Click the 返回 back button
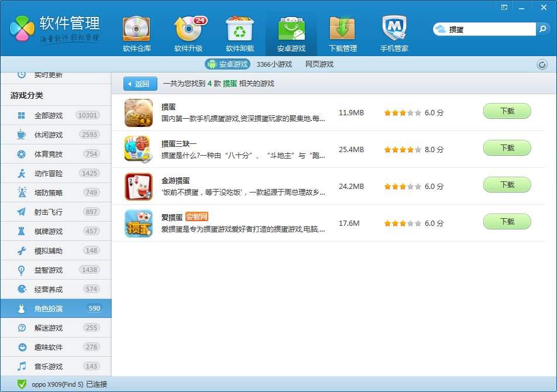 click(140, 84)
